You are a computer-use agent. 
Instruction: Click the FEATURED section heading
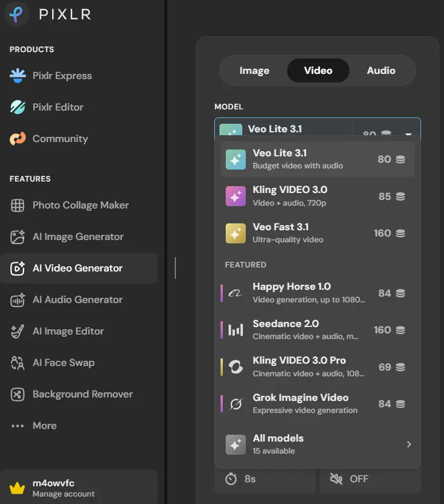[245, 265]
